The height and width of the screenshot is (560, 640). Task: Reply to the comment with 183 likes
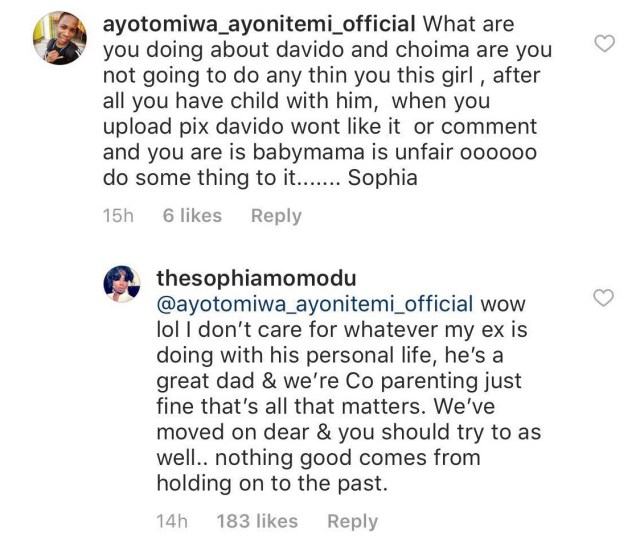pos(352,521)
